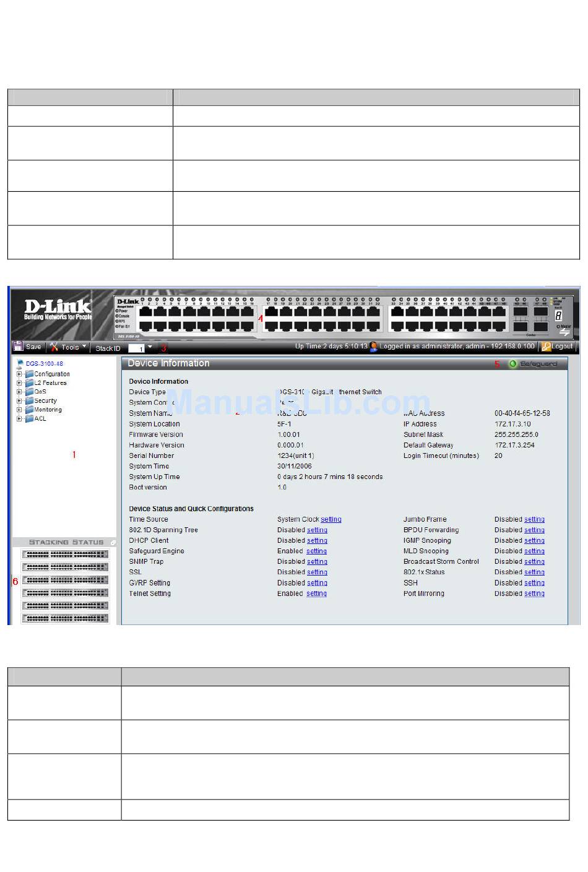
Task: Click the Configuration folder icon
Action: coord(29,374)
